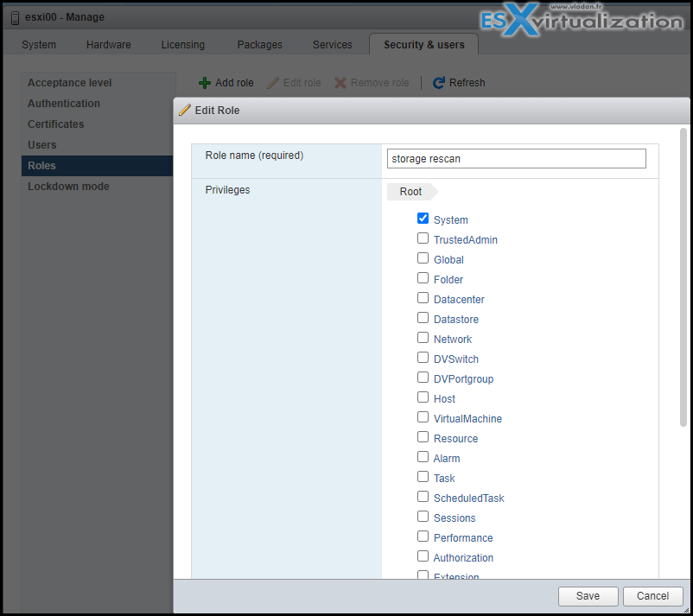Switch to the Hardware tab

pyautogui.click(x=109, y=45)
